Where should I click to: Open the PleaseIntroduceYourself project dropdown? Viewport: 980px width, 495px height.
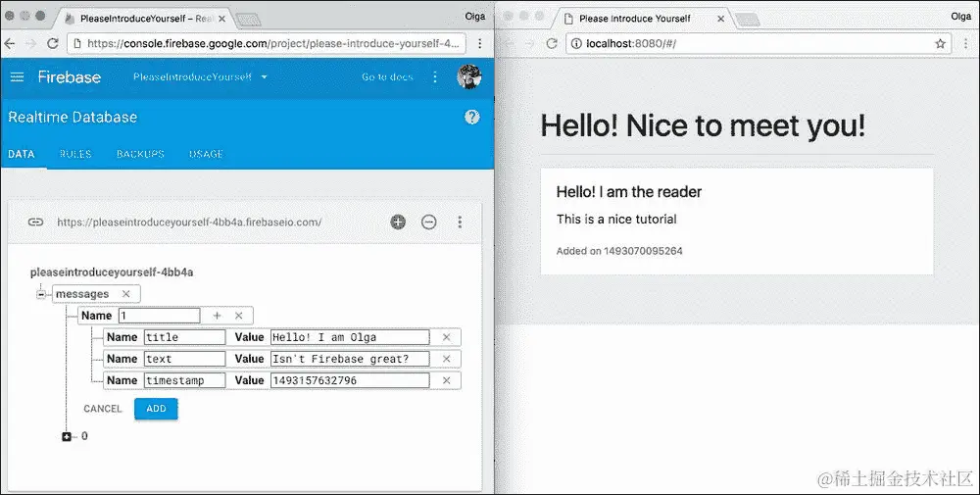pyautogui.click(x=200, y=76)
